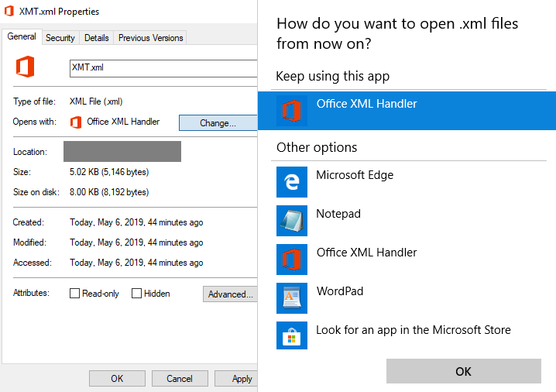Confirm app choice with OK button
The width and height of the screenshot is (556, 392).
(x=463, y=371)
